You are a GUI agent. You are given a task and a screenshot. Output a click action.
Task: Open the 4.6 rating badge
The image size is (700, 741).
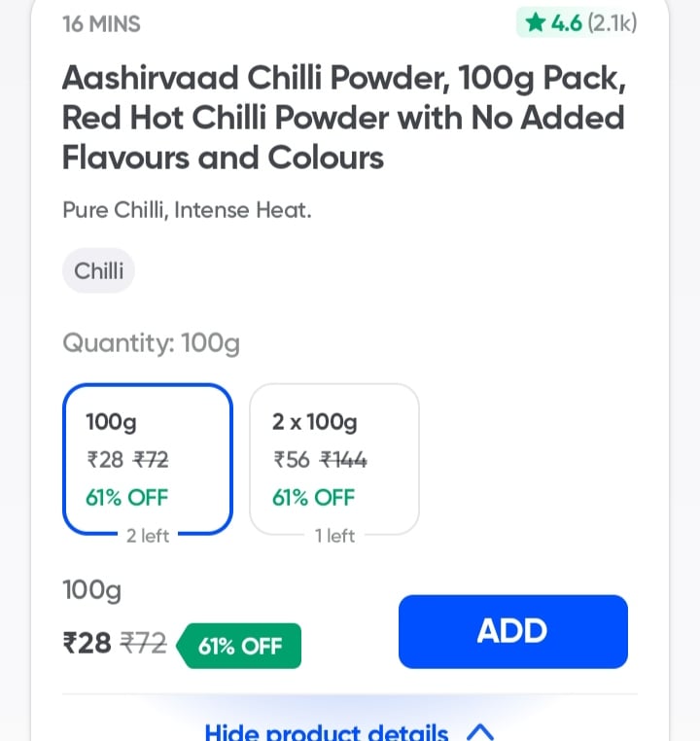click(x=579, y=22)
